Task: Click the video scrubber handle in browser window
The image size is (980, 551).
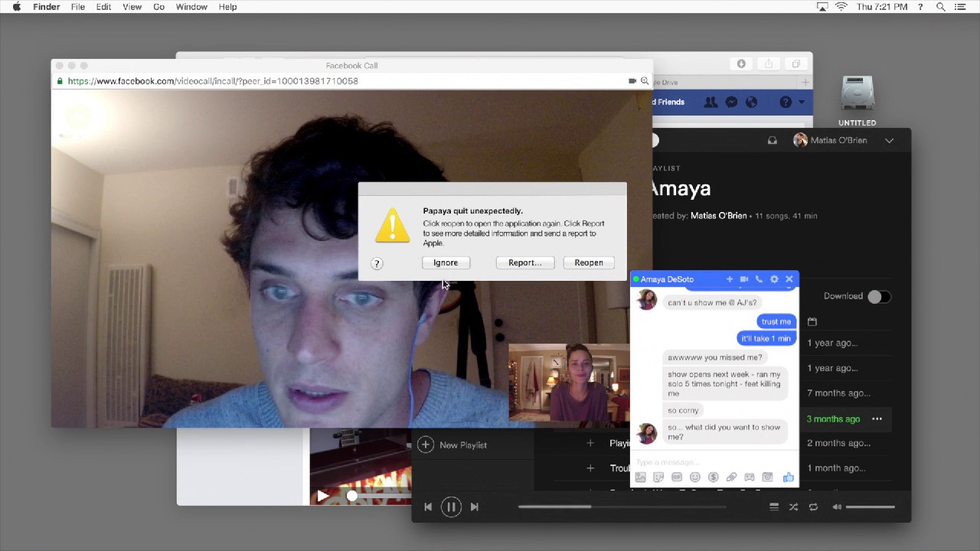Action: click(351, 496)
